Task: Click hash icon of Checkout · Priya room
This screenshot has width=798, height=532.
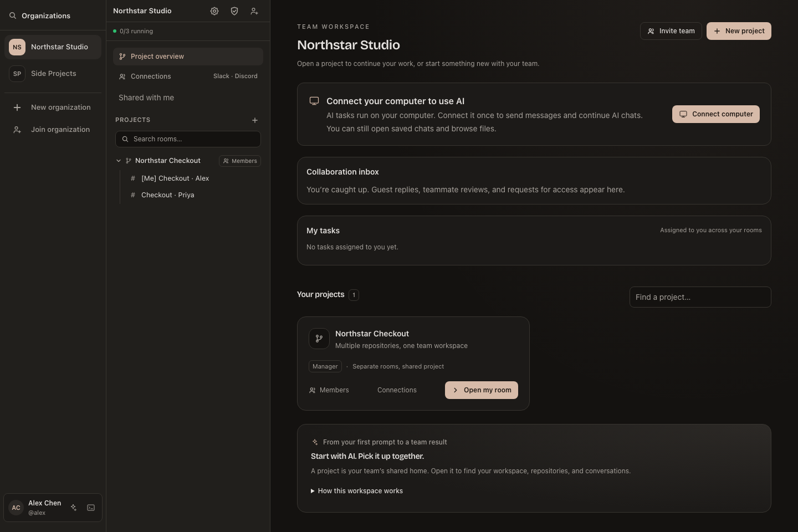Action: coord(133,195)
